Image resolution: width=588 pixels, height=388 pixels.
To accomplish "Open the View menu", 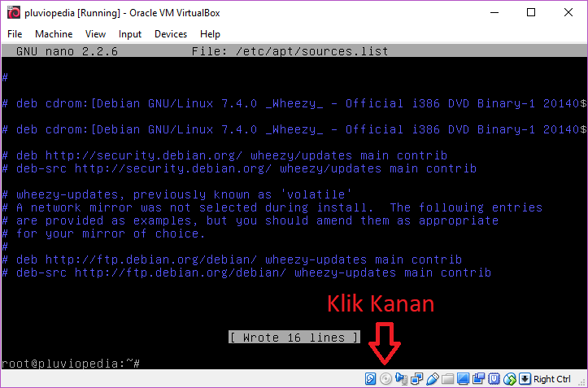I will (x=95, y=34).
